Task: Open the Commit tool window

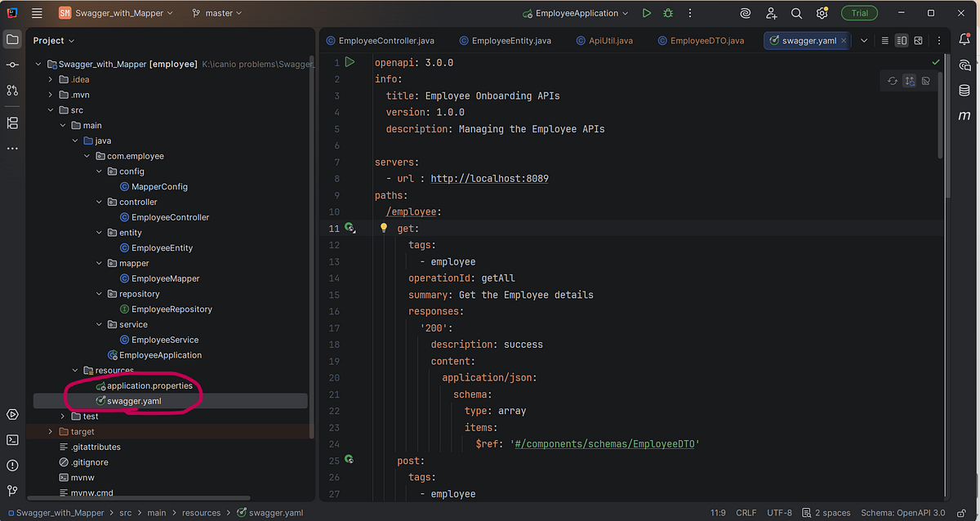Action: tap(12, 65)
